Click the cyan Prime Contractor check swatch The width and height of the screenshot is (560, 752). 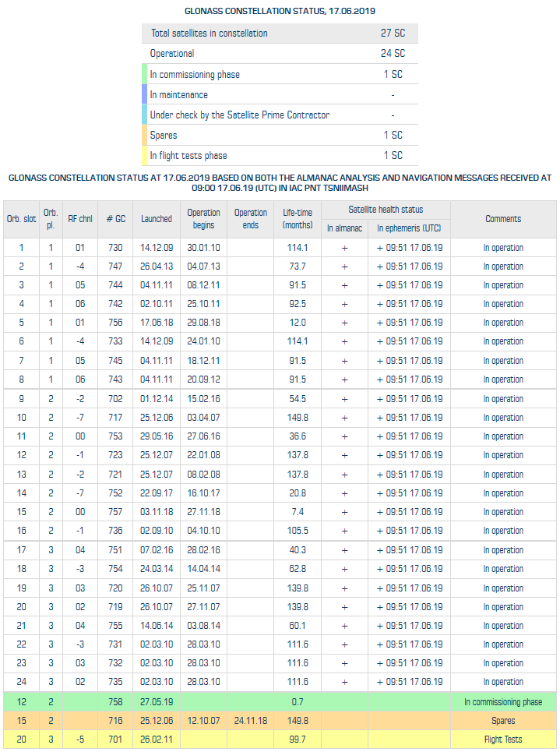click(144, 115)
